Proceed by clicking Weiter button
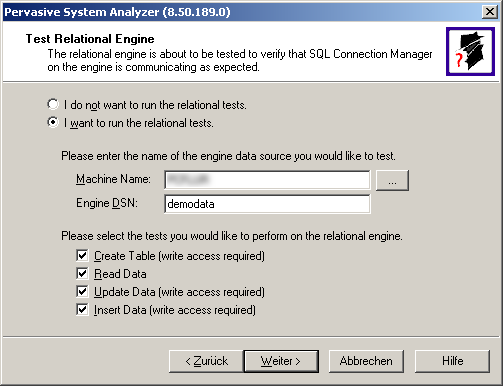 click(281, 361)
